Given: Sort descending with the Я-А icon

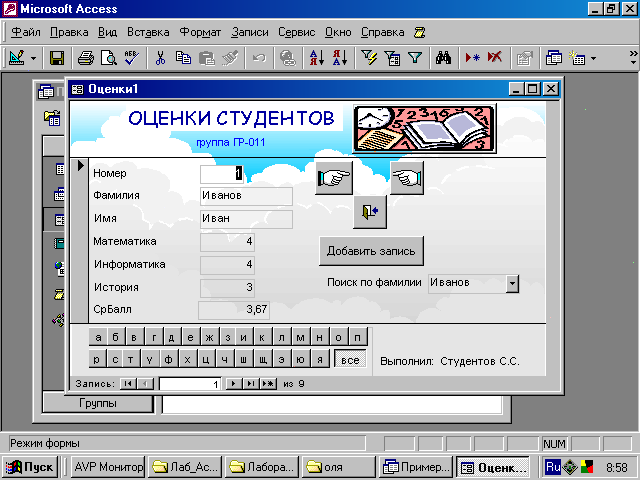Looking at the screenshot, I should pyautogui.click(x=340, y=58).
